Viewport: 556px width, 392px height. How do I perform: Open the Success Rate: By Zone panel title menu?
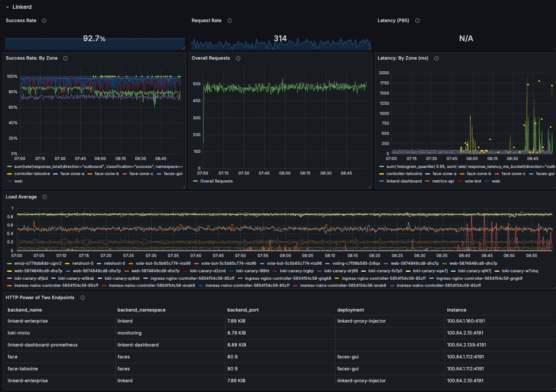(31, 58)
